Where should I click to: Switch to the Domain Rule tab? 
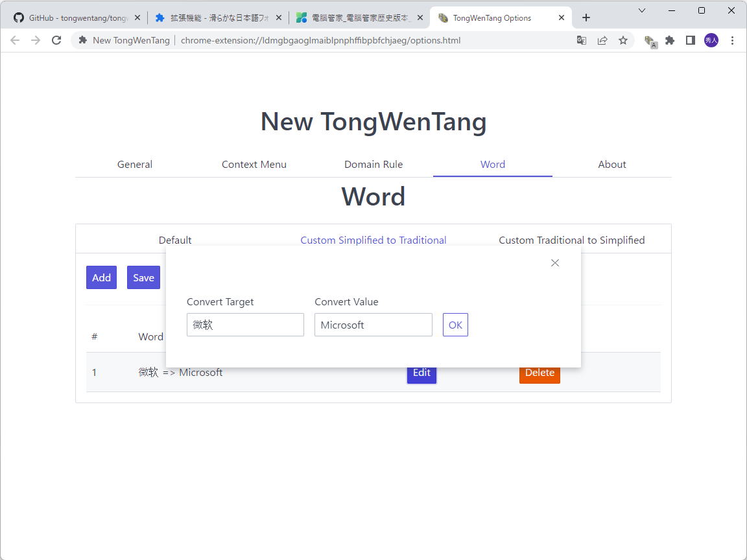(373, 164)
